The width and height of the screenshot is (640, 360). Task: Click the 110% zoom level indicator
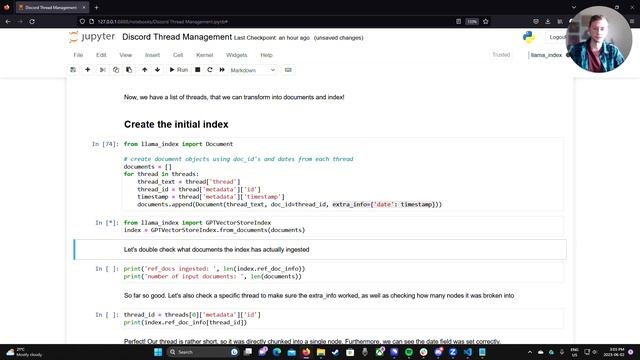point(472,21)
